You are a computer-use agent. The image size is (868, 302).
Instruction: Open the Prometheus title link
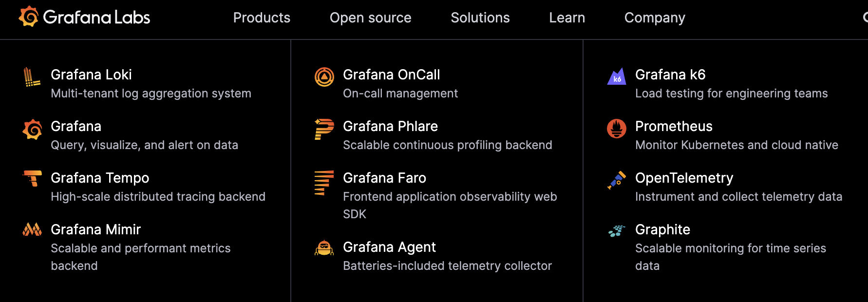pos(674,127)
